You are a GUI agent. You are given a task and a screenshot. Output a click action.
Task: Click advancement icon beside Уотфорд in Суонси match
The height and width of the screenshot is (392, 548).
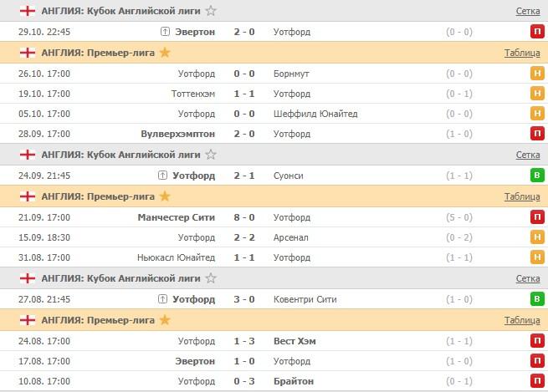pos(165,176)
